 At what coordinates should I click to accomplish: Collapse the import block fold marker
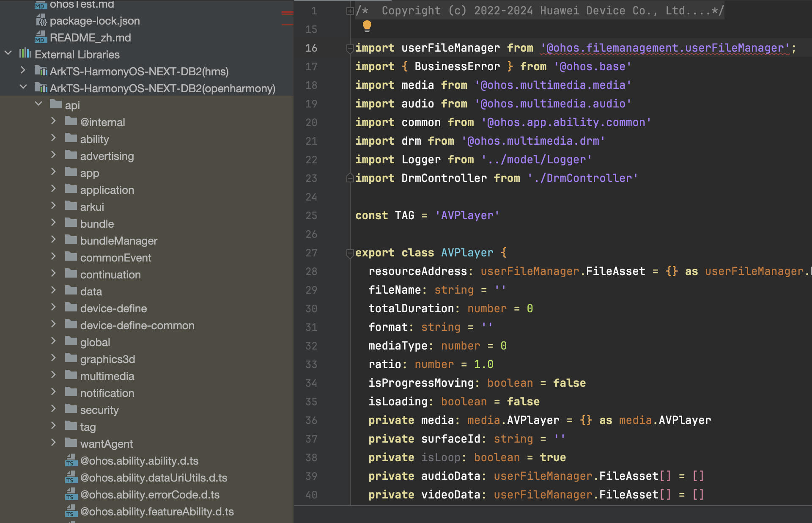(x=350, y=48)
